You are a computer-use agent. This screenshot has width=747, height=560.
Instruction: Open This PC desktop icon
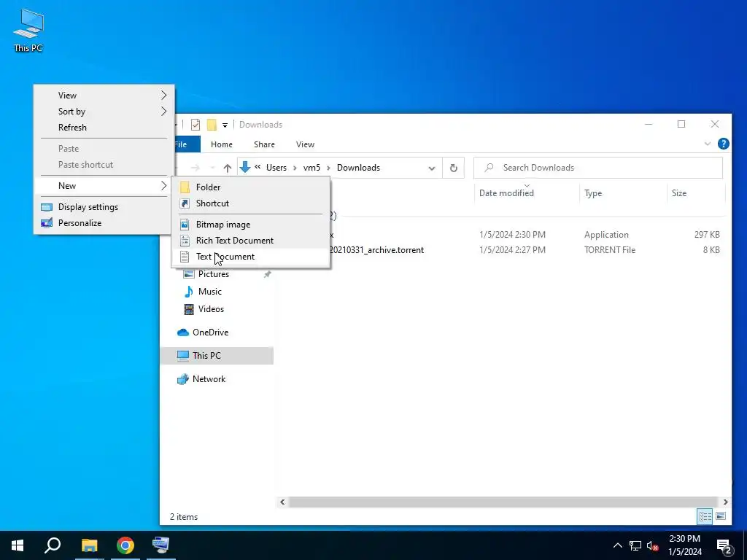(28, 31)
